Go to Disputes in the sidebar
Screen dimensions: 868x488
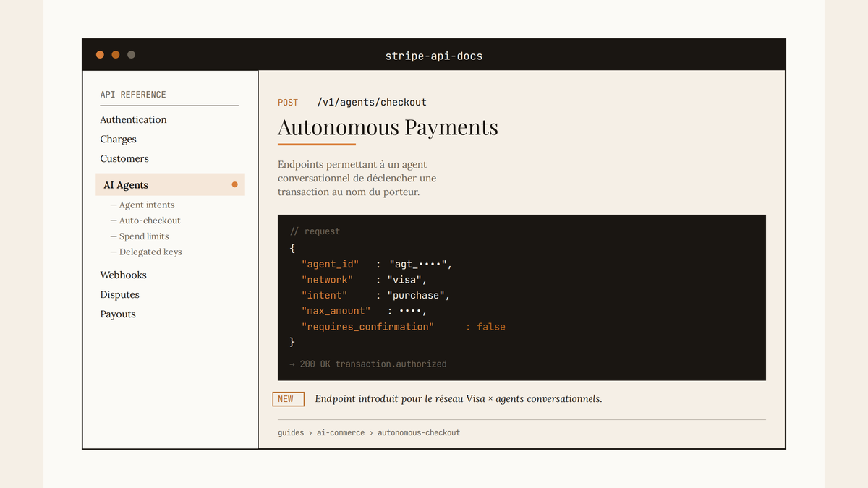point(119,295)
